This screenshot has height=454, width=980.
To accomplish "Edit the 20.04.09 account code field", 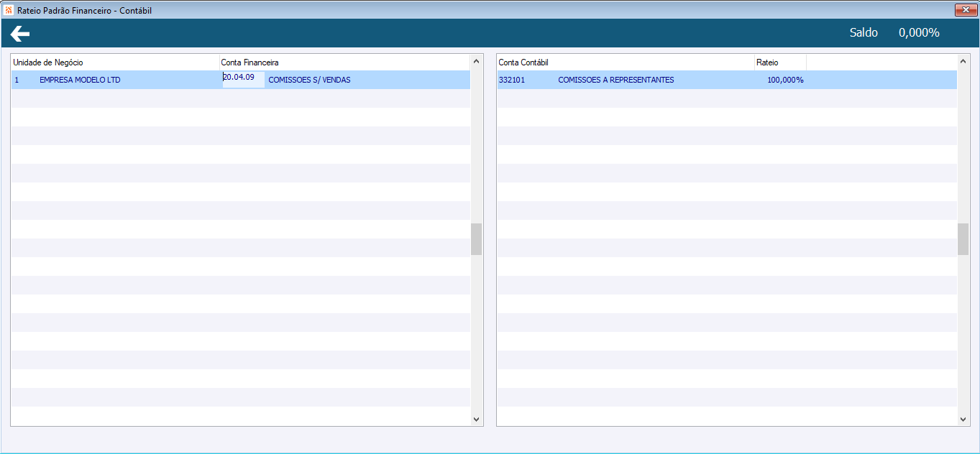I will point(244,79).
